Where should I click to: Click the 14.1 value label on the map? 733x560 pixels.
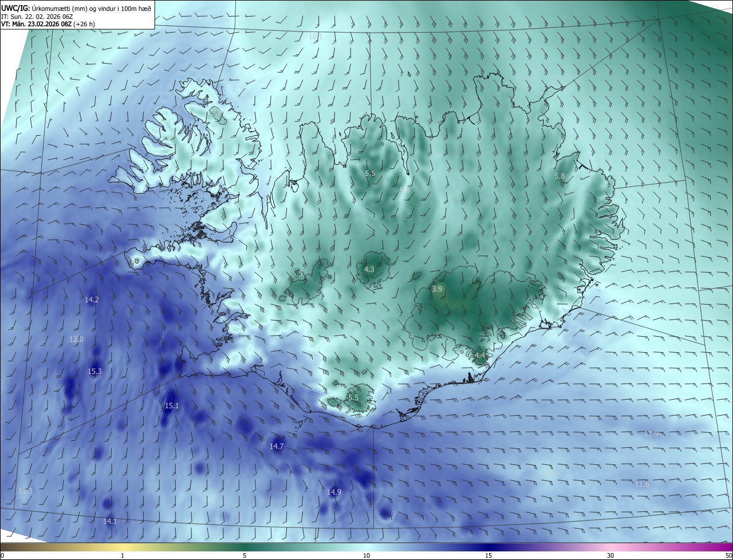tap(110, 521)
